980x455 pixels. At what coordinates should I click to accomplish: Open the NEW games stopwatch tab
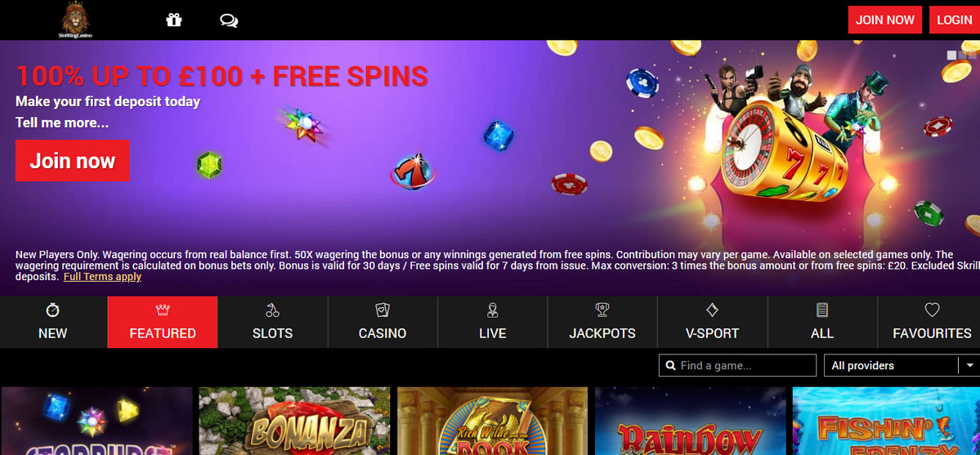53,322
